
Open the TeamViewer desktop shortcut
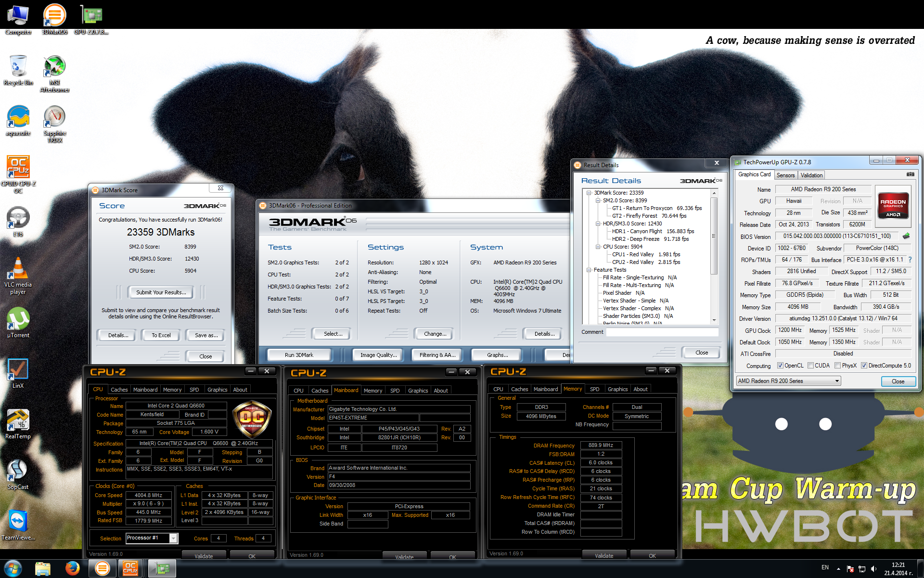[18, 525]
